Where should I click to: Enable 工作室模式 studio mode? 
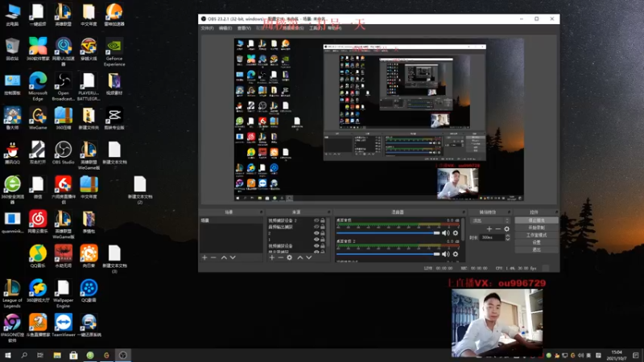pyautogui.click(x=536, y=235)
